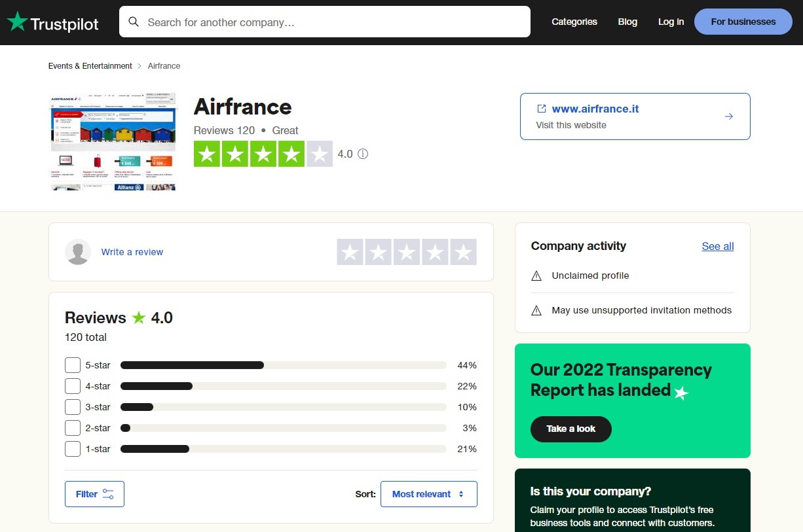Select the second star in Write a review

click(379, 252)
